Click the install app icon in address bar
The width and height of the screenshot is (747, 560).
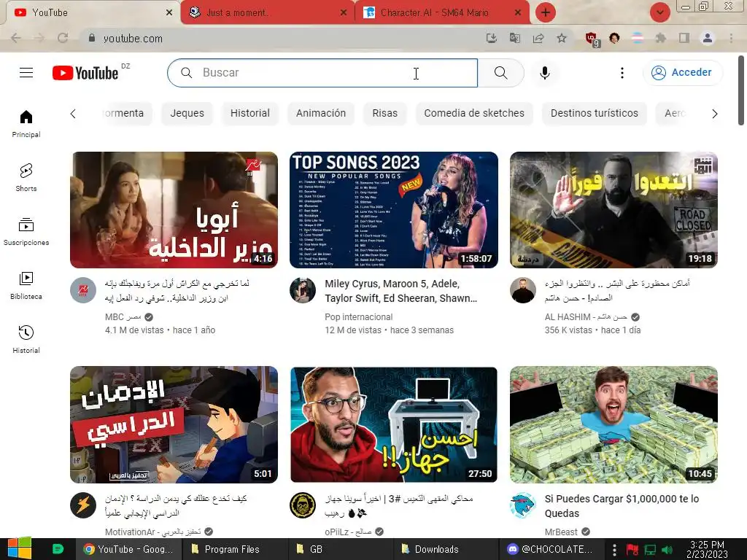pyautogui.click(x=492, y=38)
